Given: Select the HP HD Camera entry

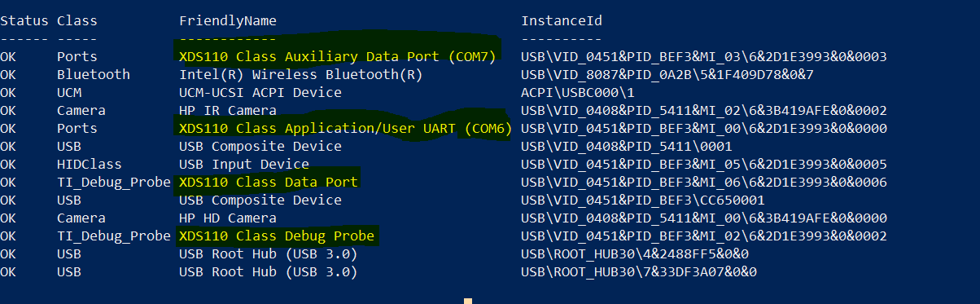Looking at the screenshot, I should tap(228, 218).
